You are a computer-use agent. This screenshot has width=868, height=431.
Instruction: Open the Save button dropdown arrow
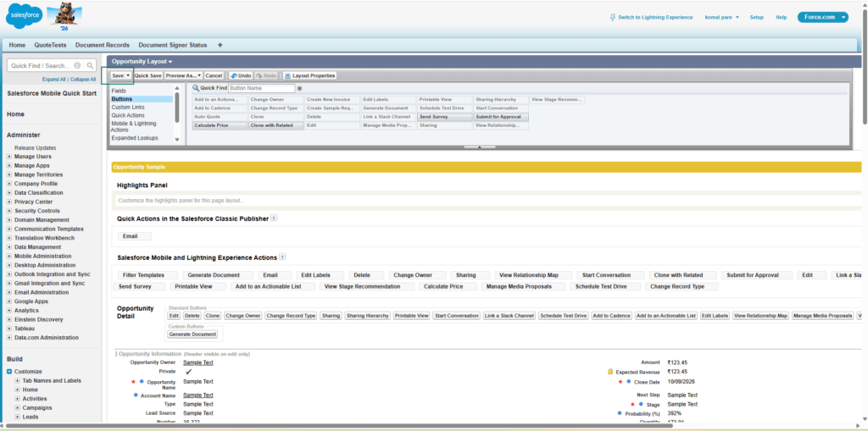pos(128,75)
